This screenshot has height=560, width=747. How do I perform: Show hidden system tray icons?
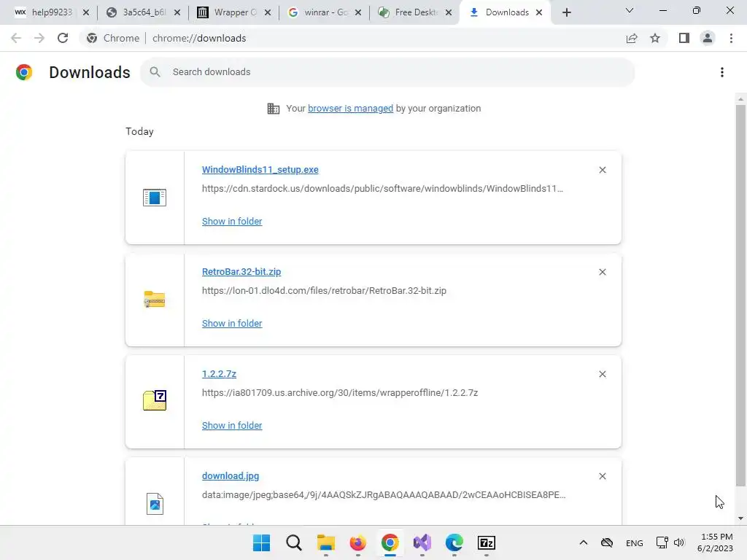coord(583,542)
